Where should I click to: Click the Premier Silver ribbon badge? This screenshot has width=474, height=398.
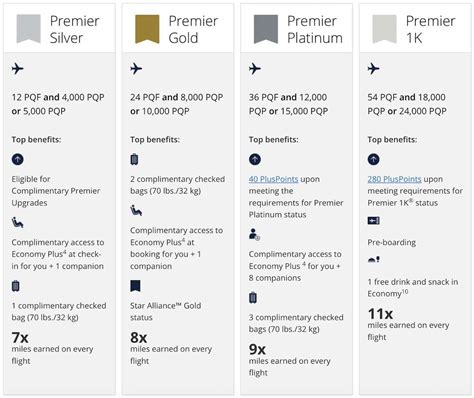point(29,29)
